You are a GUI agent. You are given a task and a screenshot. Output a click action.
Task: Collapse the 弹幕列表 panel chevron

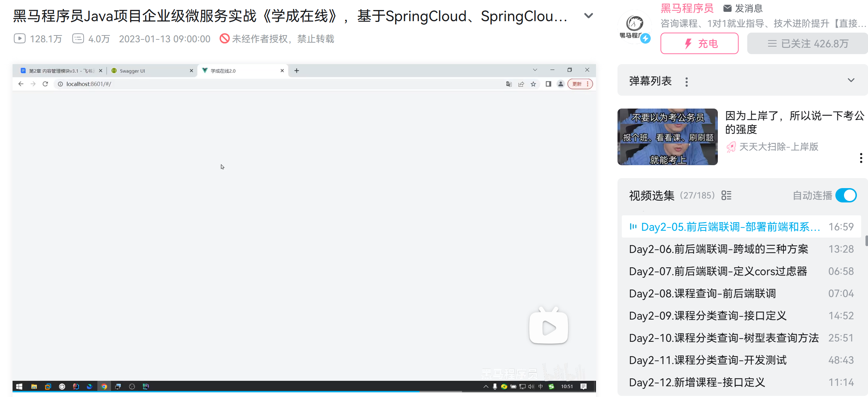tap(851, 80)
